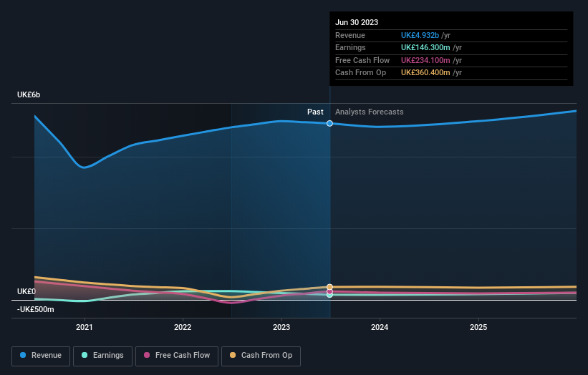
Task: Click the Past label on the chart
Action: [x=315, y=112]
